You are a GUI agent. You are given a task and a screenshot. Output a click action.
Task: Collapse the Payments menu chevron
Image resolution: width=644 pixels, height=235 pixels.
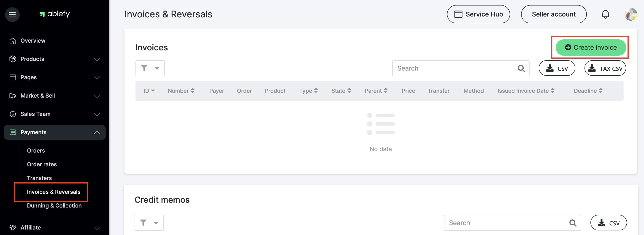[97, 132]
